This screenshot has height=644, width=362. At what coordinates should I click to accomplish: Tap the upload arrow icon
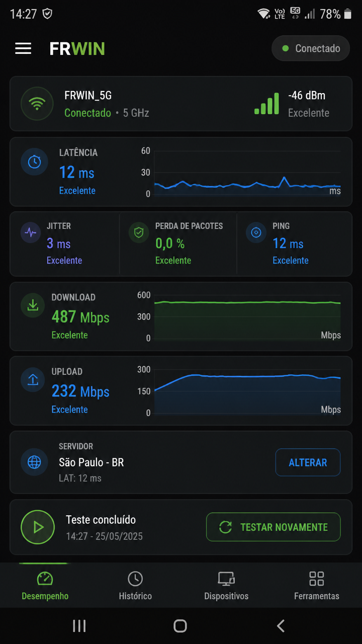tap(33, 379)
